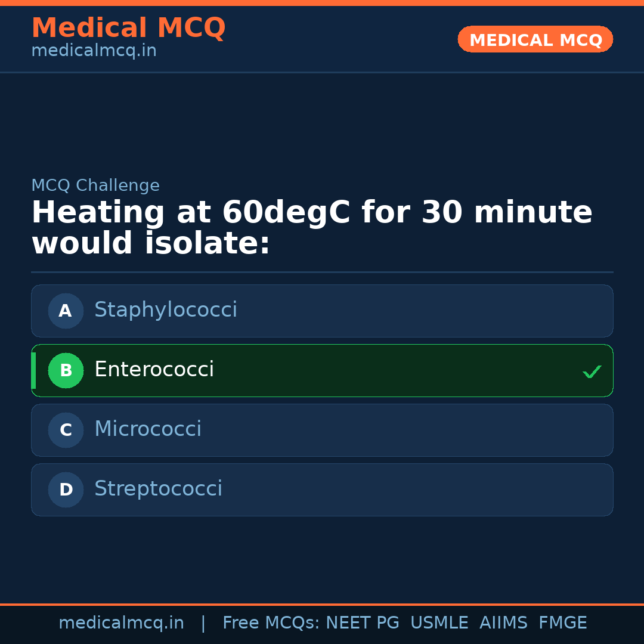Viewport: 644px width, 644px height.
Task: Click the Free MCQs footer text
Action: (271, 623)
